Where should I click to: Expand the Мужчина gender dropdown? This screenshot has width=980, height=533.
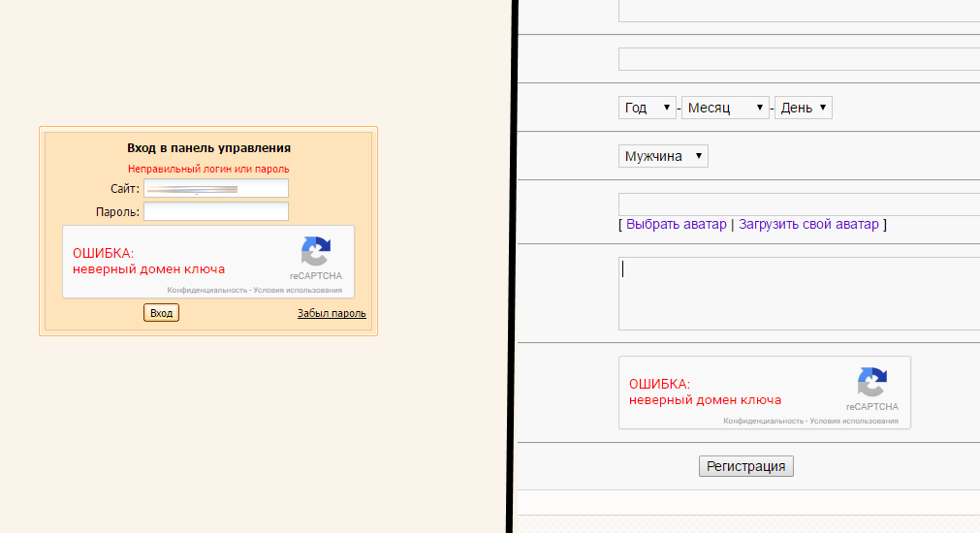click(x=663, y=156)
